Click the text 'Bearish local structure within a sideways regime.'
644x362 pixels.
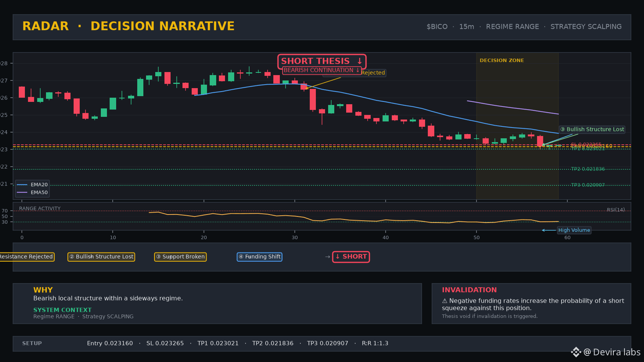pyautogui.click(x=108, y=298)
